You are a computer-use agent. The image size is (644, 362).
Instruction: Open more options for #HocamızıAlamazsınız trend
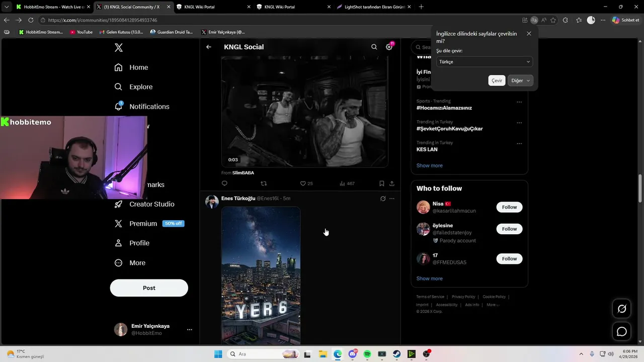(x=519, y=102)
